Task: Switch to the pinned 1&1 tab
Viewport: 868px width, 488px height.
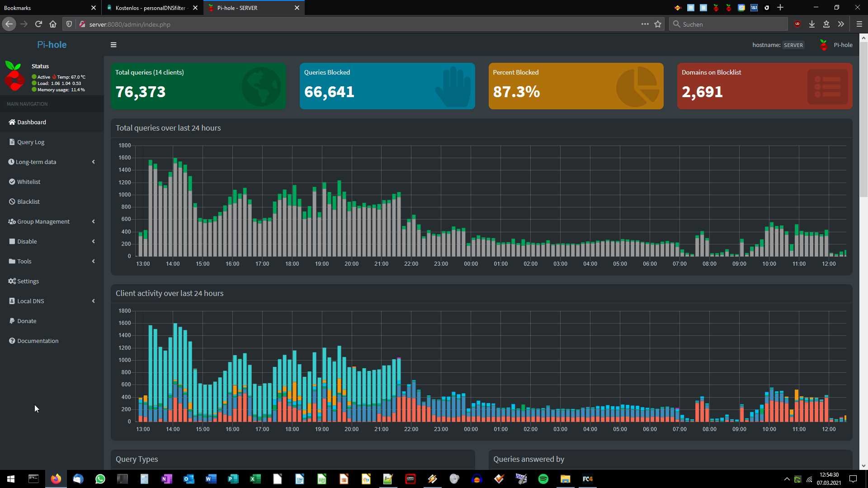Action: (754, 8)
